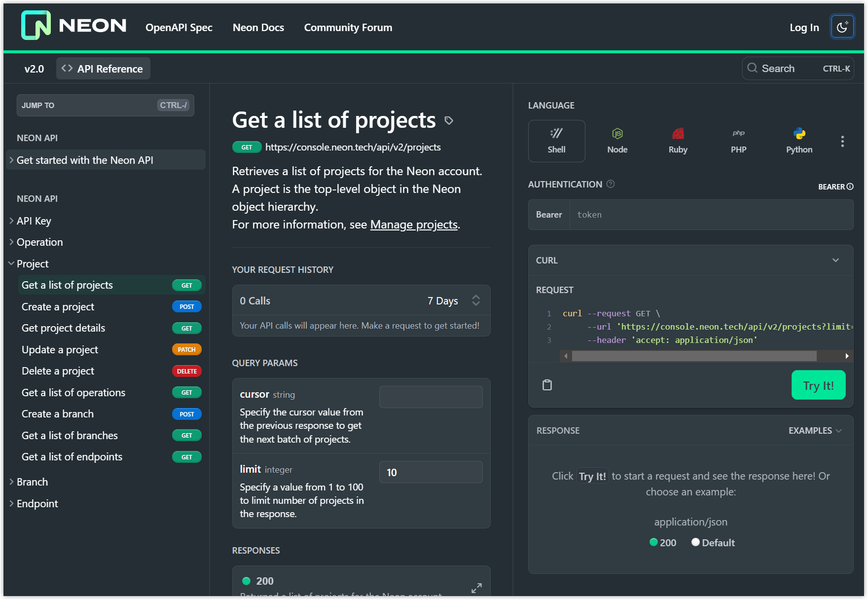Open the CURL dropdown chevron
868x600 pixels.
(x=835, y=260)
